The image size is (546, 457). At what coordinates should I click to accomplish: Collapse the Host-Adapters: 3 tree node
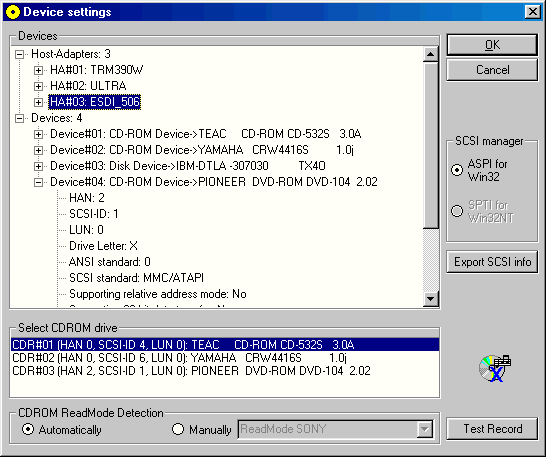20,54
